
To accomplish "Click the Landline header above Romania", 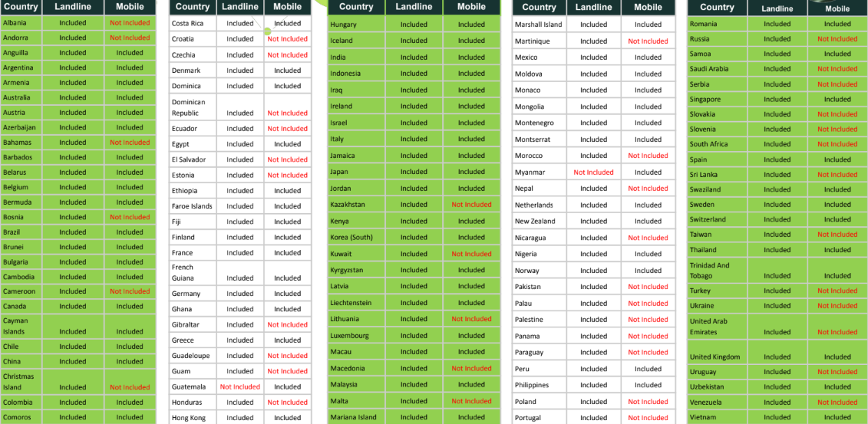I will [x=777, y=8].
